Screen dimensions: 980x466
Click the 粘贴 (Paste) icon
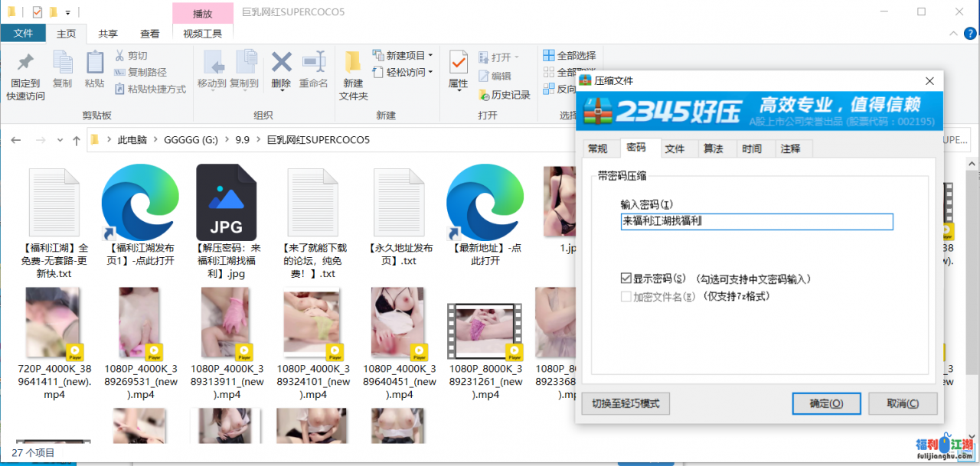(x=95, y=64)
